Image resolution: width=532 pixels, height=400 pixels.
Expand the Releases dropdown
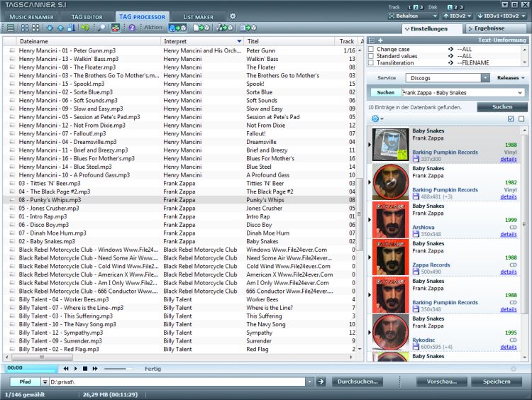click(x=511, y=78)
